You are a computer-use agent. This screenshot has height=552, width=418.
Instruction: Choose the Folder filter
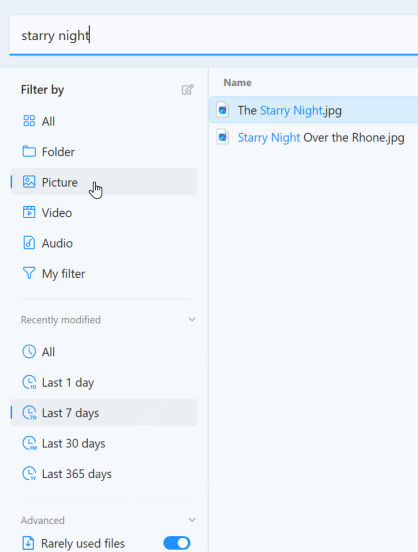[x=104, y=152]
